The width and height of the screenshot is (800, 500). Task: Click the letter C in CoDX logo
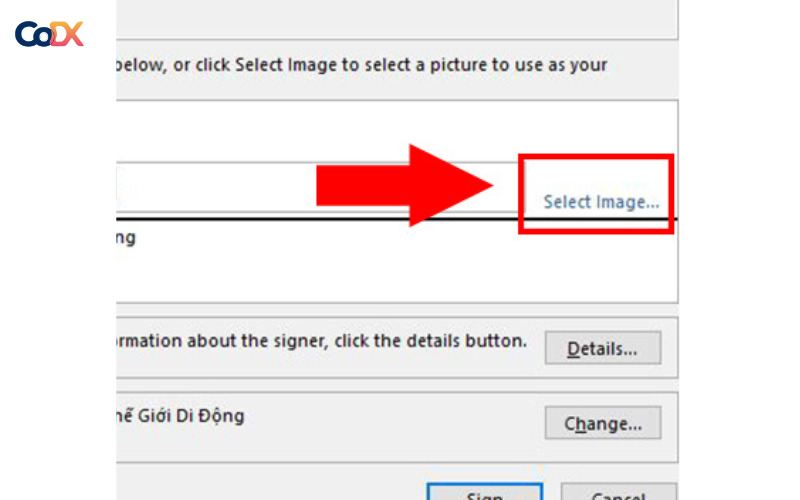(x=25, y=35)
